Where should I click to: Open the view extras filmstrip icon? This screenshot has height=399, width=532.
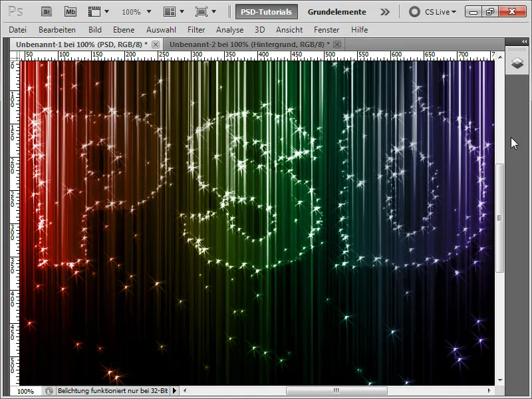pyautogui.click(x=94, y=12)
